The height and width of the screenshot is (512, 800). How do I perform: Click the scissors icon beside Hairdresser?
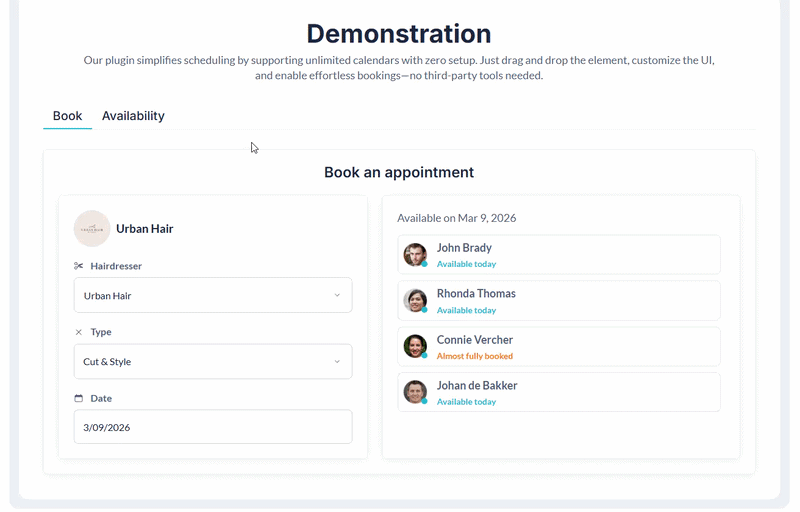coord(79,266)
